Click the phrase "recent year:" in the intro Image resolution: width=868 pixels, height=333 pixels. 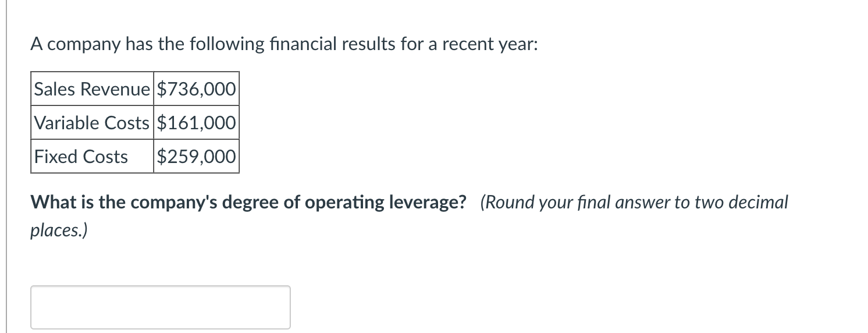point(490,45)
